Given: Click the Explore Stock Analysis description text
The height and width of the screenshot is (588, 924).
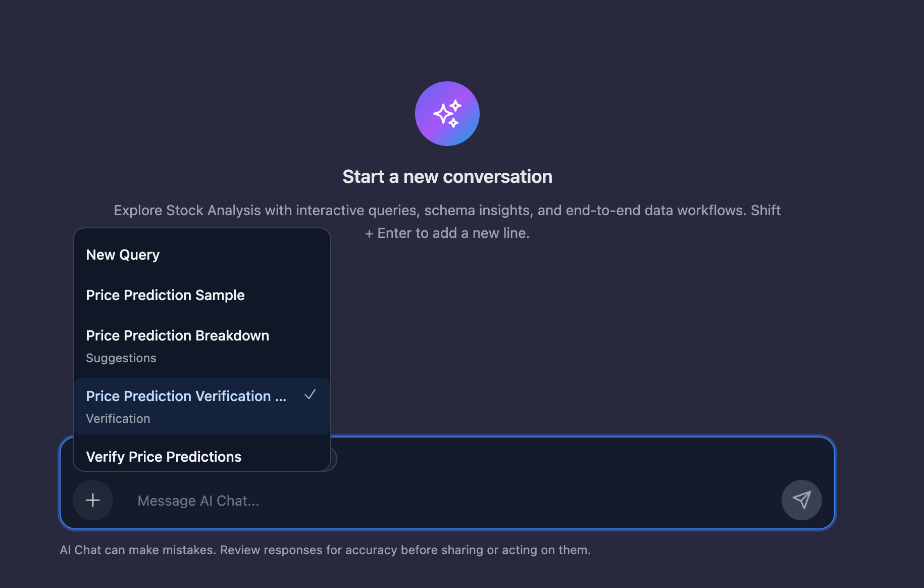Looking at the screenshot, I should [x=447, y=210].
